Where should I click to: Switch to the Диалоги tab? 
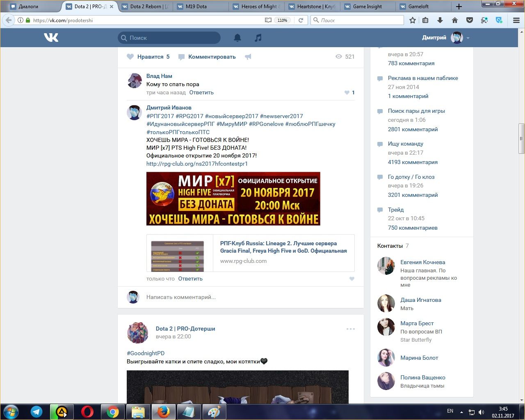(28, 7)
